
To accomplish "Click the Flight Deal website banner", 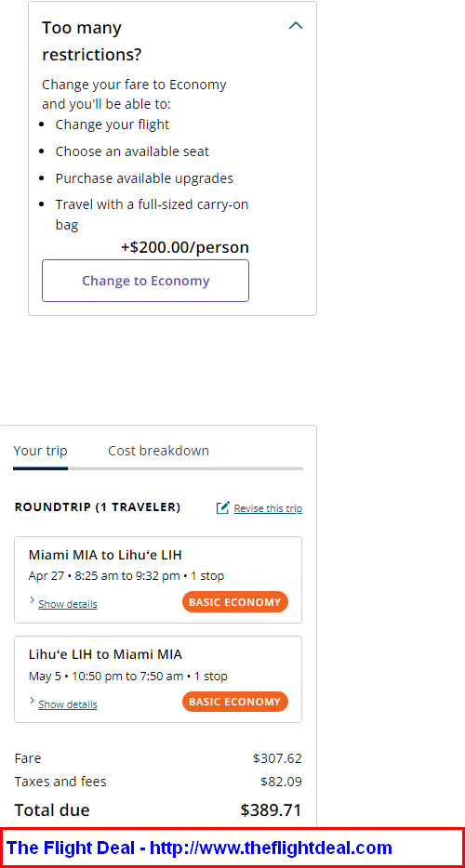I will point(232,848).
